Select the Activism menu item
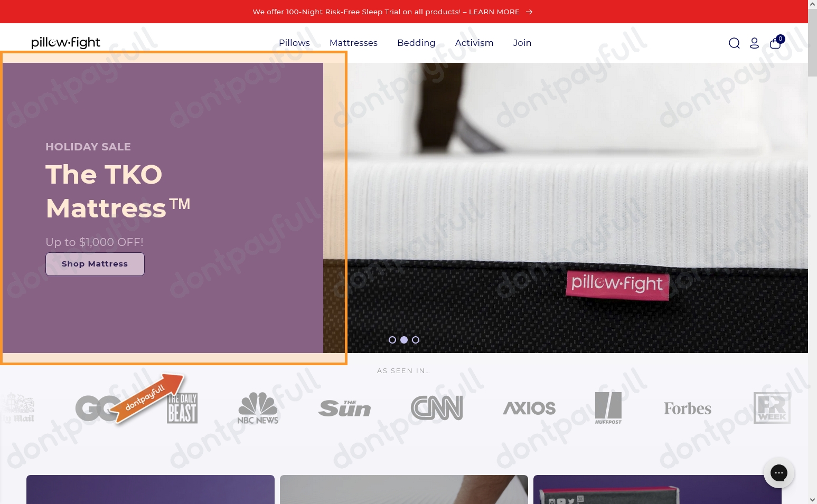The width and height of the screenshot is (817, 504). click(474, 43)
